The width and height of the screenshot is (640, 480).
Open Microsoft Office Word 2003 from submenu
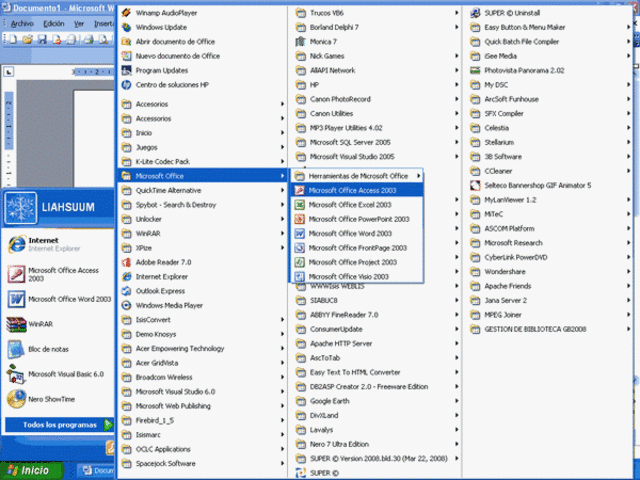point(356,233)
